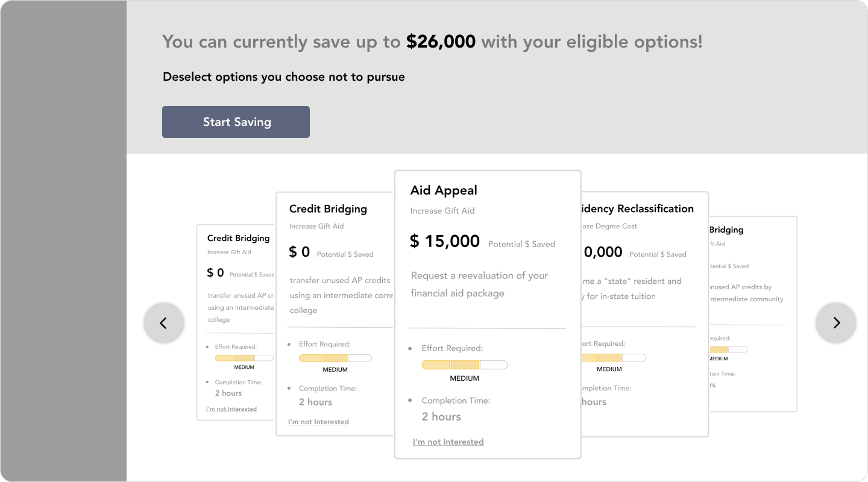Click the $ 15,000 potential savings amount
This screenshot has width=868, height=482.
coord(445,242)
